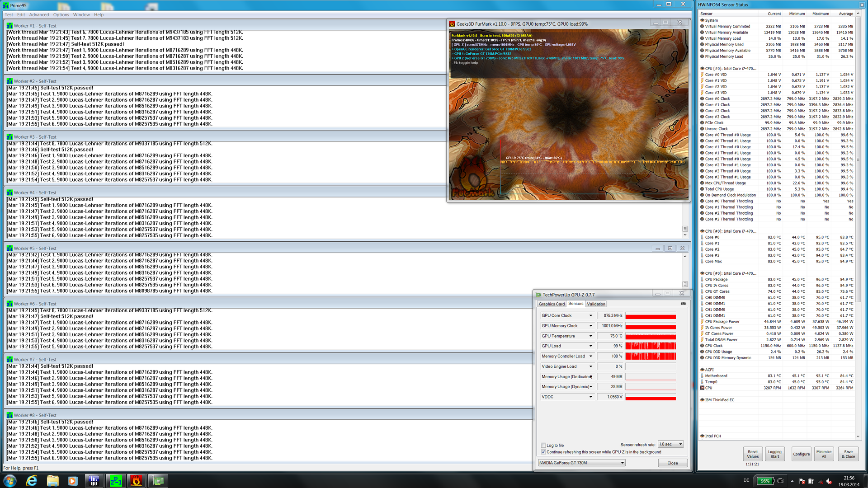
Task: Click the Reset Values button in HWiNFO64
Action: [x=753, y=454]
